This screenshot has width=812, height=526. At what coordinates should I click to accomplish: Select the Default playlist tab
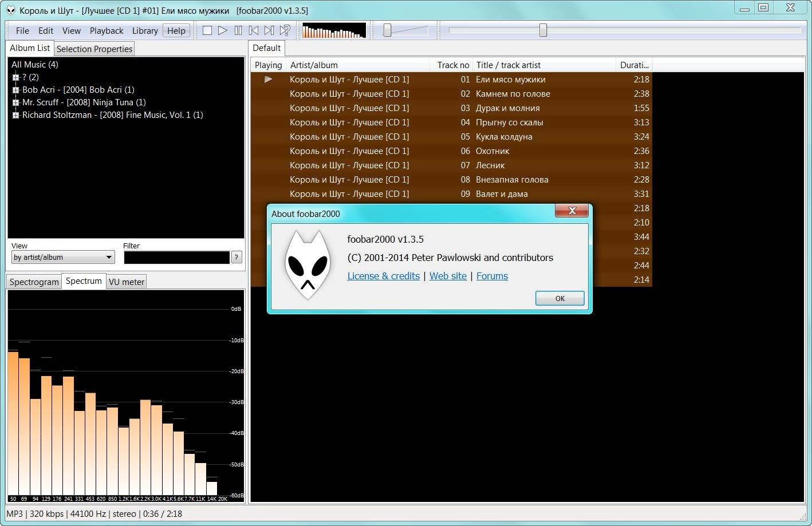[x=267, y=48]
